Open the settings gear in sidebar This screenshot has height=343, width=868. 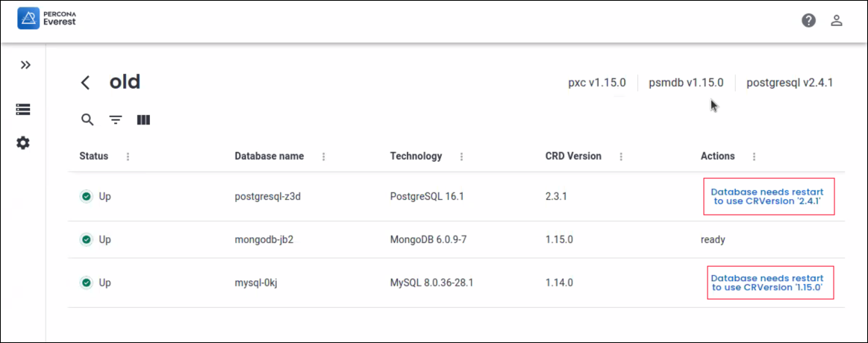[x=23, y=142]
